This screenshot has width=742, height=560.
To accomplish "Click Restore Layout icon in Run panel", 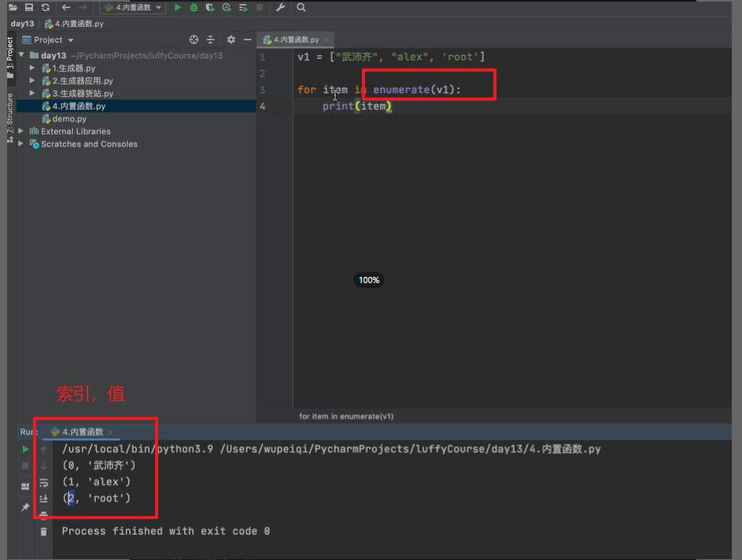I will [25, 486].
